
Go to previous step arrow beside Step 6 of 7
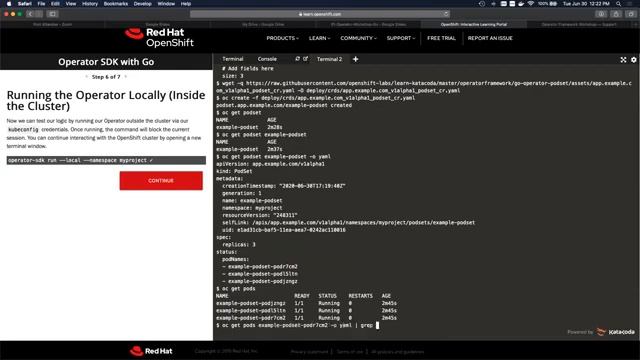(x=87, y=77)
